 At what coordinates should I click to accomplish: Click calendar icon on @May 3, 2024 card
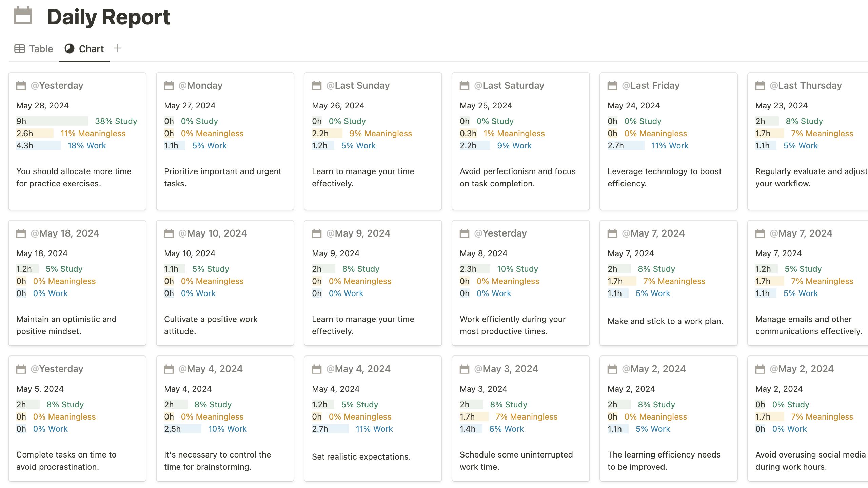tap(465, 369)
